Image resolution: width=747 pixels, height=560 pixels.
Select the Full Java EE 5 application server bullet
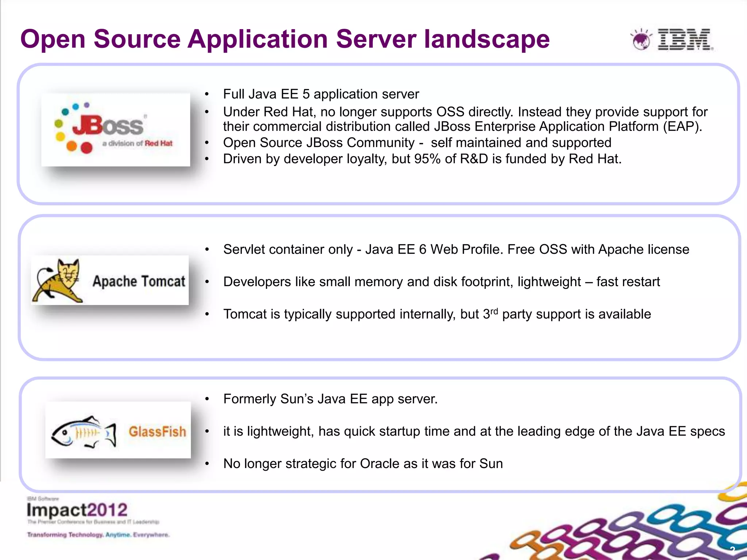pos(321,94)
